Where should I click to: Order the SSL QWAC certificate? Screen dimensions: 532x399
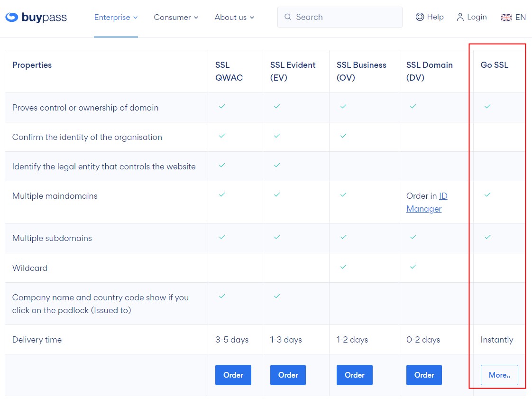click(233, 375)
